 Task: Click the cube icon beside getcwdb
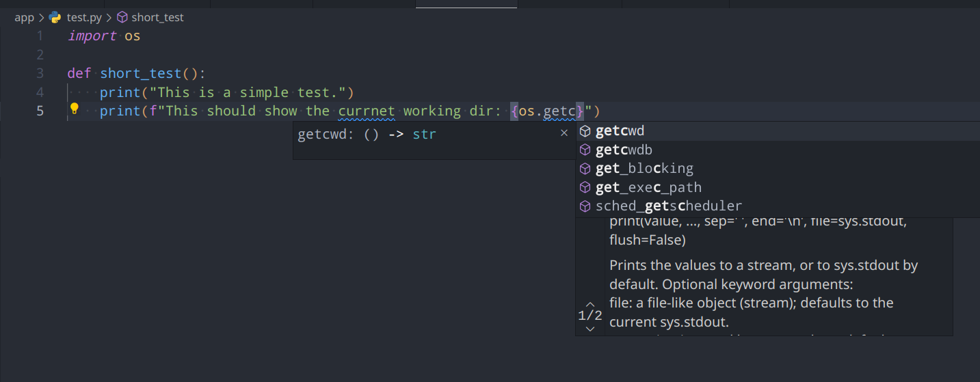coord(585,150)
